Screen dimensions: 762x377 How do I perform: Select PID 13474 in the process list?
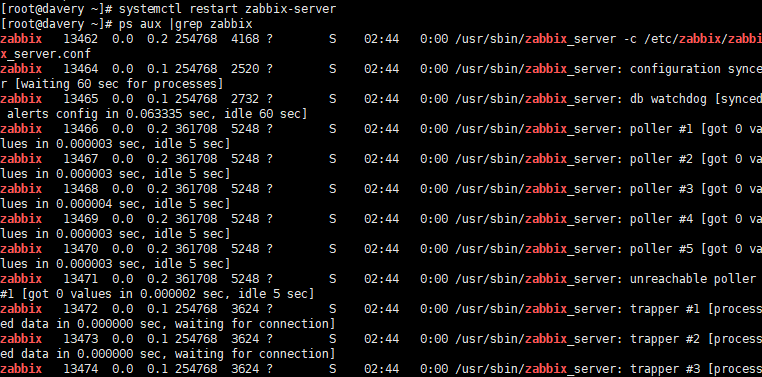point(81,369)
